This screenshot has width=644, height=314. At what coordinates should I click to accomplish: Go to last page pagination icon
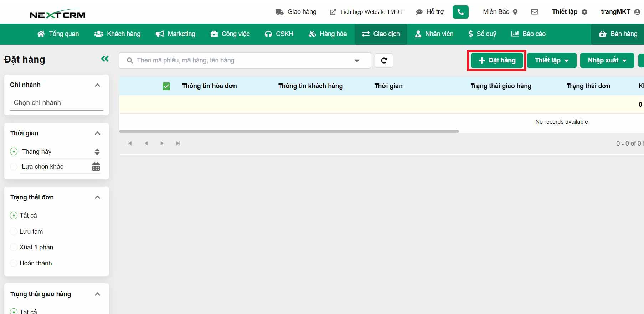coord(178,143)
